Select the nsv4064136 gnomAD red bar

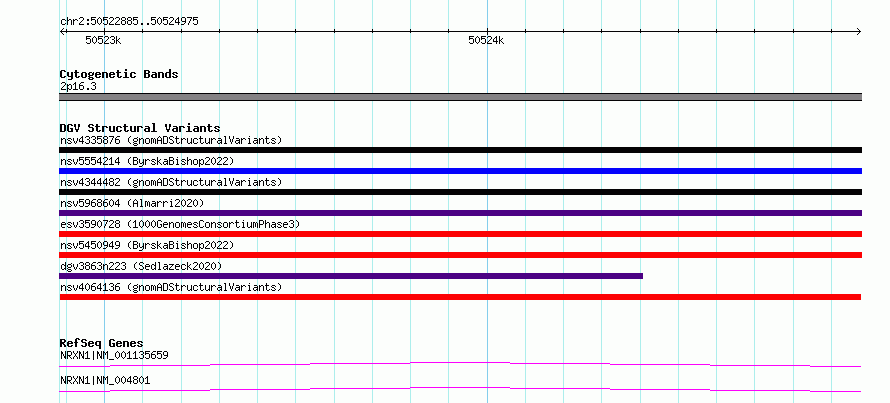tap(460, 297)
